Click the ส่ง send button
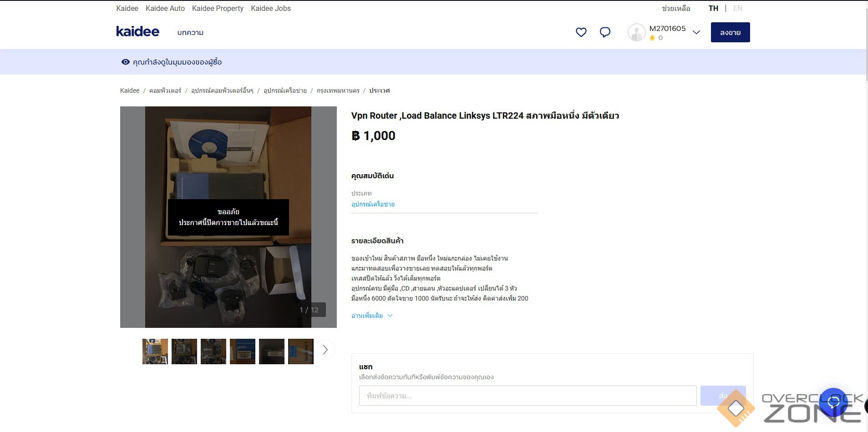Image resolution: width=868 pixels, height=432 pixels. (x=723, y=396)
